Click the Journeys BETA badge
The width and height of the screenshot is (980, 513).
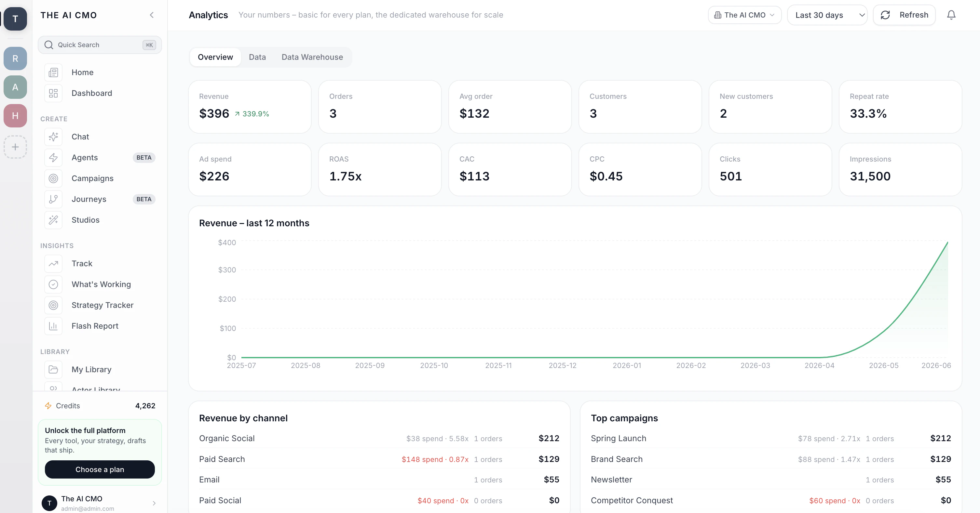coord(144,199)
